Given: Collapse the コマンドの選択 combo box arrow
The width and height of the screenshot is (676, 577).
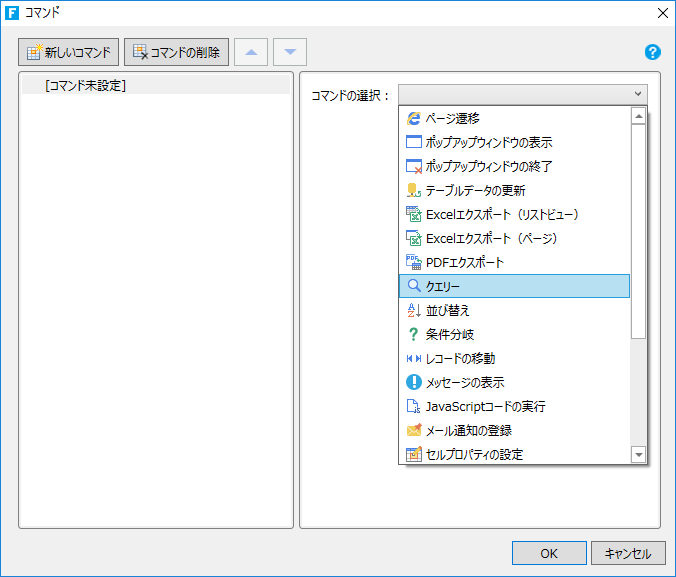Looking at the screenshot, I should pyautogui.click(x=638, y=94).
